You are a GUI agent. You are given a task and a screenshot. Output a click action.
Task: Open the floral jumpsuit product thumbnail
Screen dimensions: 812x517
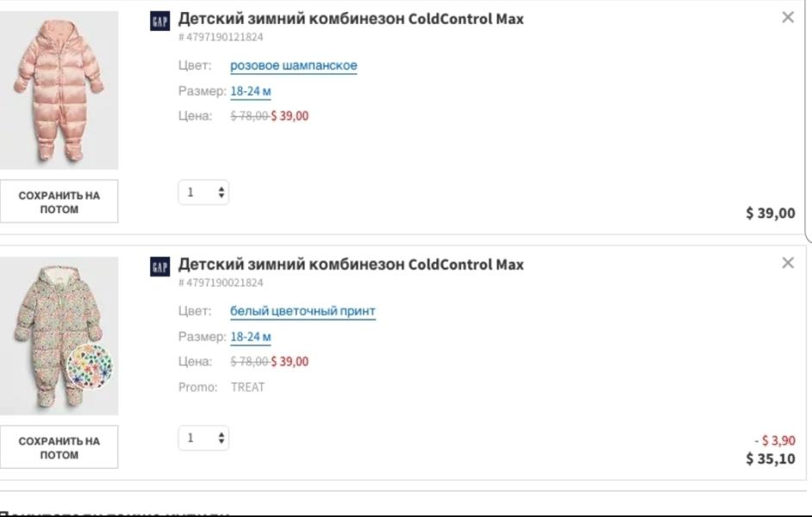point(59,336)
